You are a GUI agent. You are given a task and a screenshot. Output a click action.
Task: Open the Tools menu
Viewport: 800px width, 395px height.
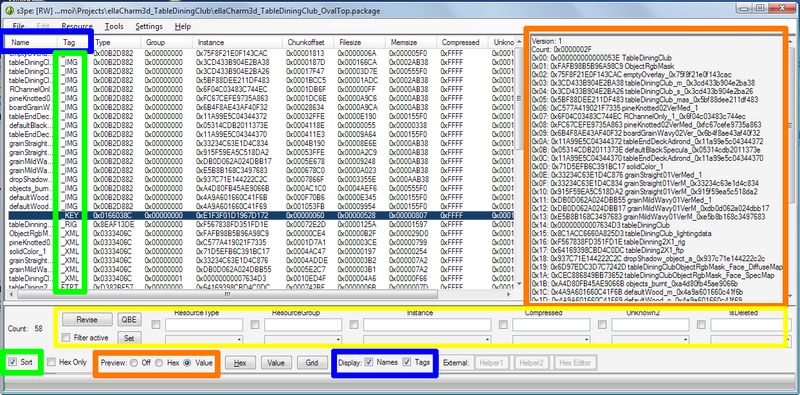(114, 27)
